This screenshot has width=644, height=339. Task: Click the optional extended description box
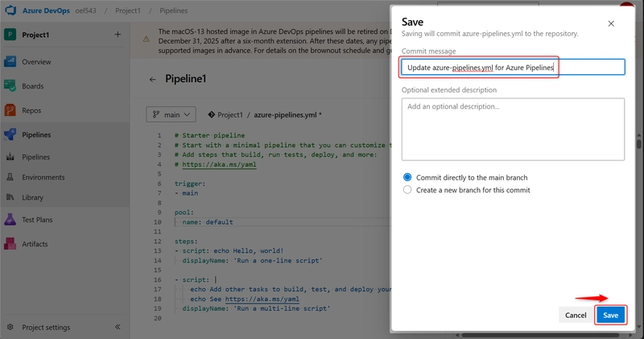click(x=512, y=129)
